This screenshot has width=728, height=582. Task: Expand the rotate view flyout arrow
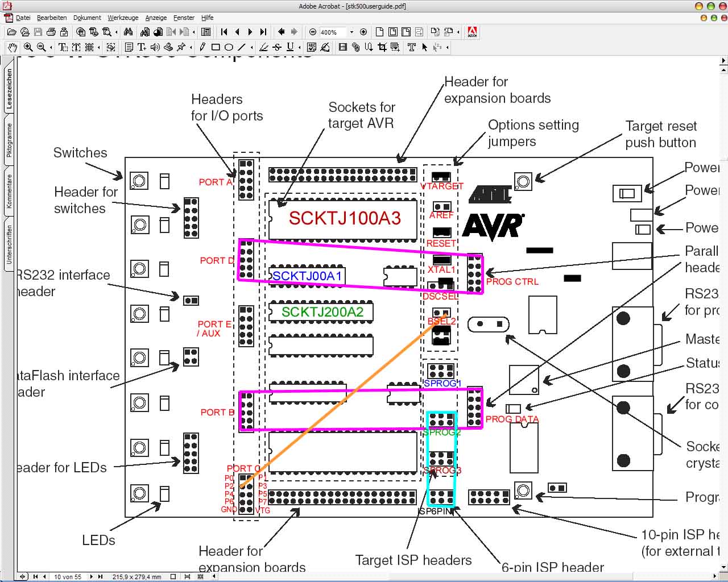pyautogui.click(x=458, y=32)
